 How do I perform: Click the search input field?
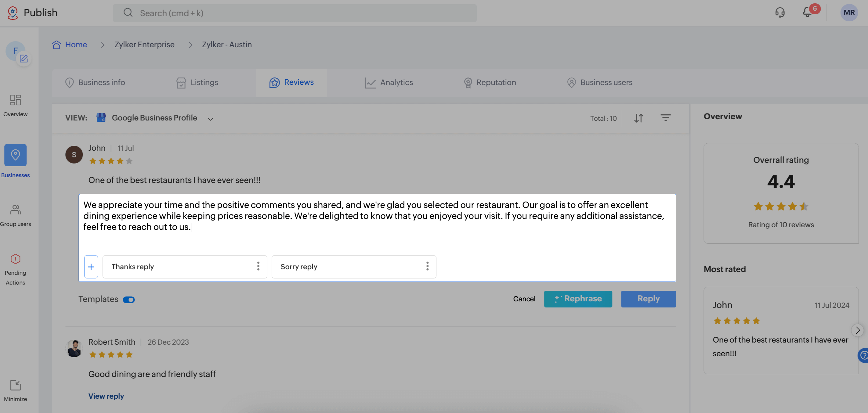coord(295,13)
